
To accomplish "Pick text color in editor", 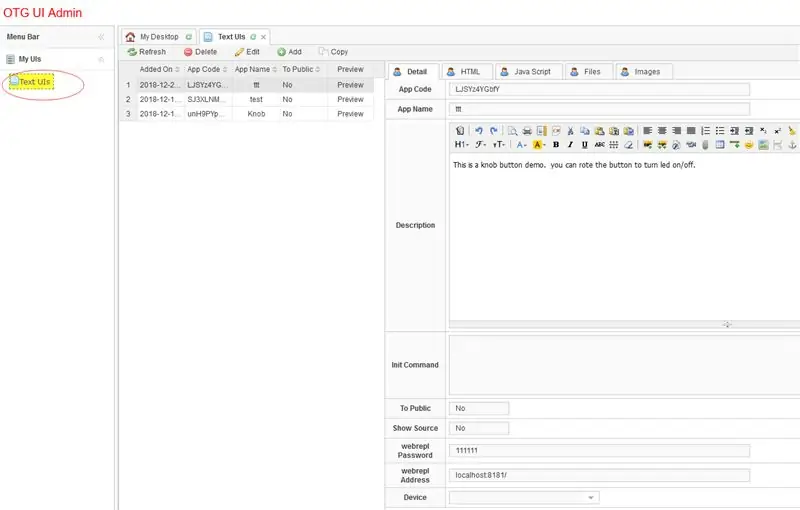I will pyautogui.click(x=521, y=145).
